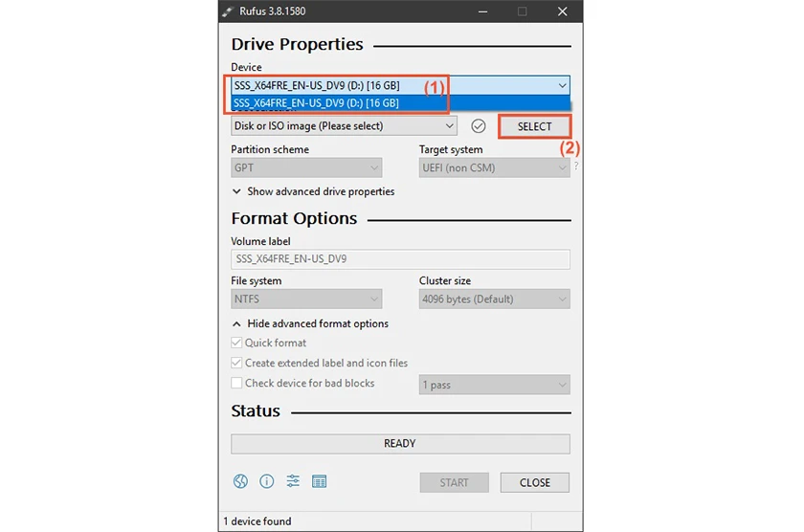Screen dimensions: 804x532
Task: Close the Rufus window with X
Action: pyautogui.click(x=563, y=11)
